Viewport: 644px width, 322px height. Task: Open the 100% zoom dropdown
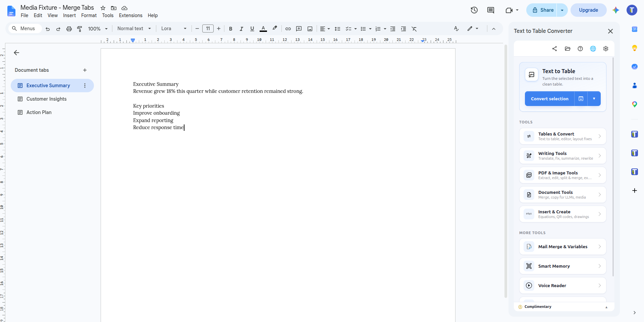pyautogui.click(x=98, y=29)
